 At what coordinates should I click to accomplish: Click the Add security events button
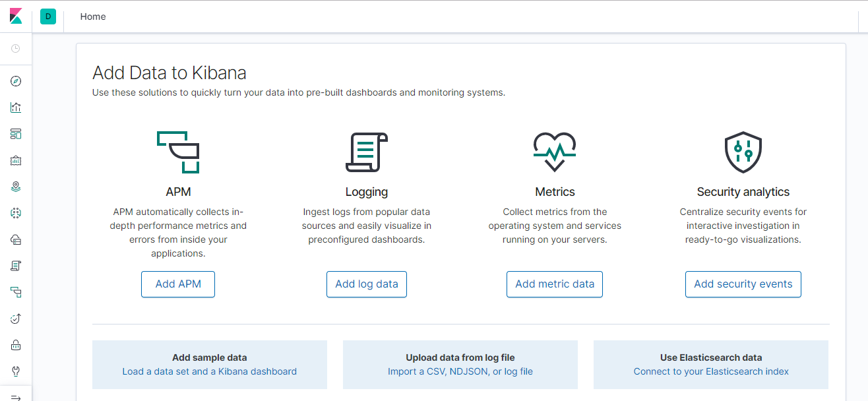point(743,284)
